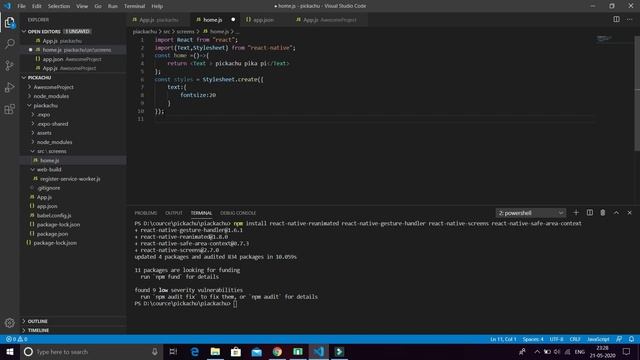
Task: Open Run and Debug view
Action: click(9, 87)
